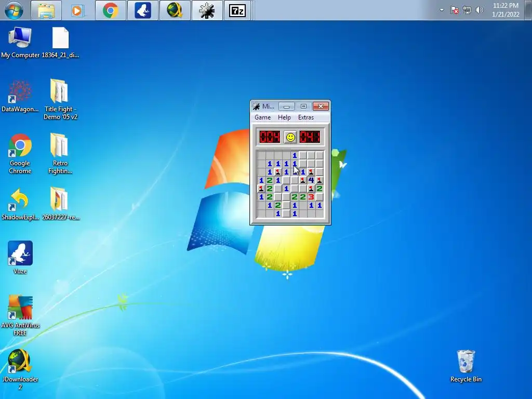Open the Help menu in Minesweeper
Image resolution: width=532 pixels, height=399 pixels.
pyautogui.click(x=284, y=117)
